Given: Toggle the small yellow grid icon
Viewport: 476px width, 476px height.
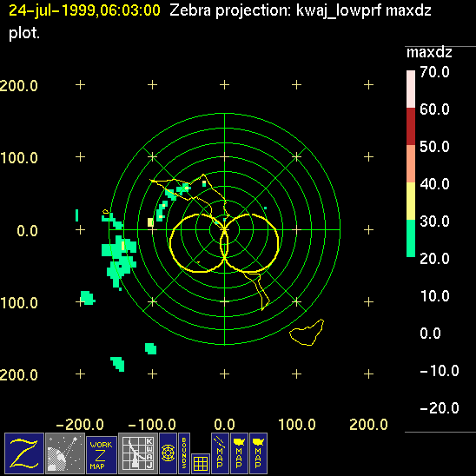Looking at the screenshot, I should pyautogui.click(x=201, y=464).
